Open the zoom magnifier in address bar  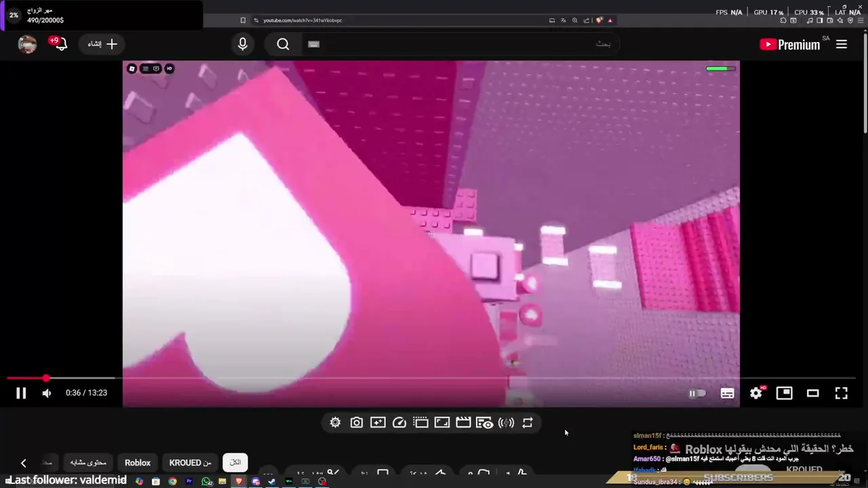pyautogui.click(x=575, y=20)
